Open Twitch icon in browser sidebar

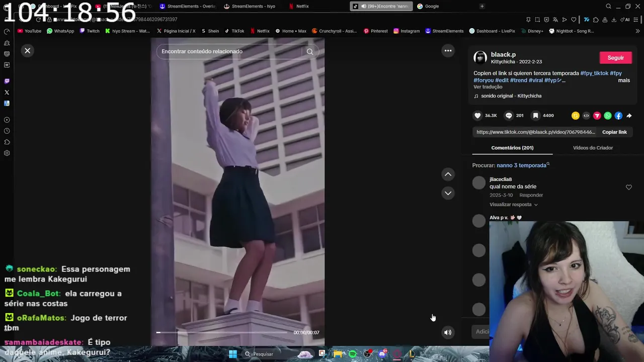coord(7,81)
